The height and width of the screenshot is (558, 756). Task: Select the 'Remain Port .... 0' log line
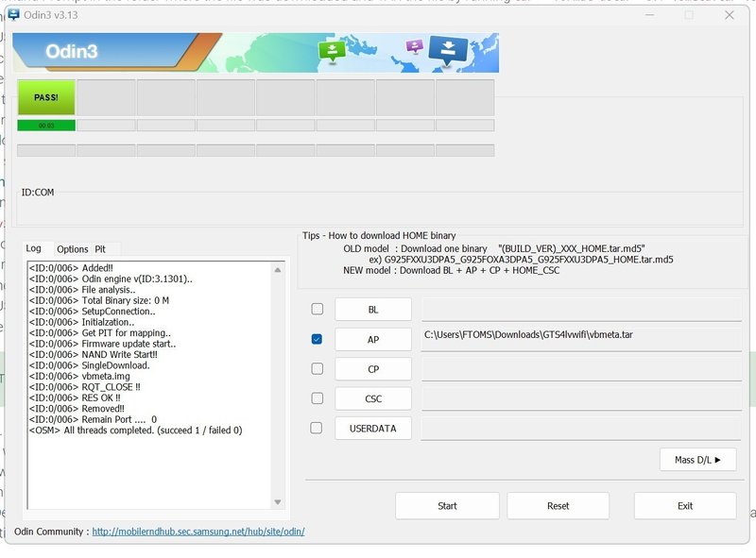(93, 419)
